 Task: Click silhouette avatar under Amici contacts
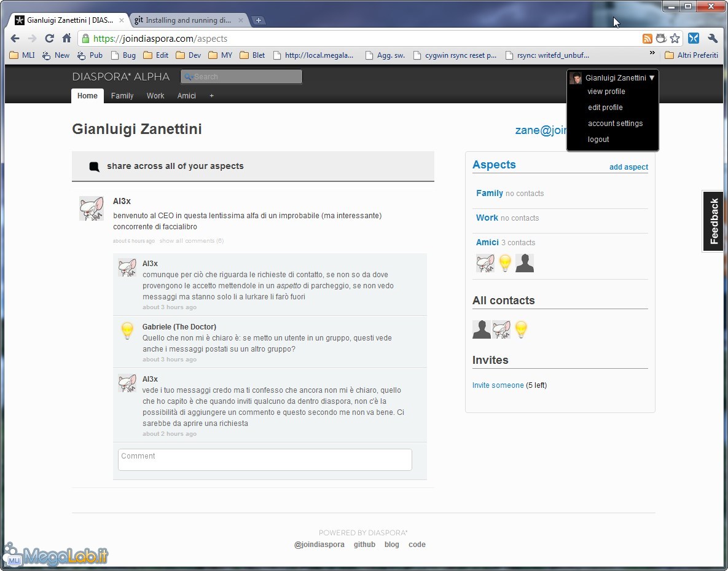point(525,263)
